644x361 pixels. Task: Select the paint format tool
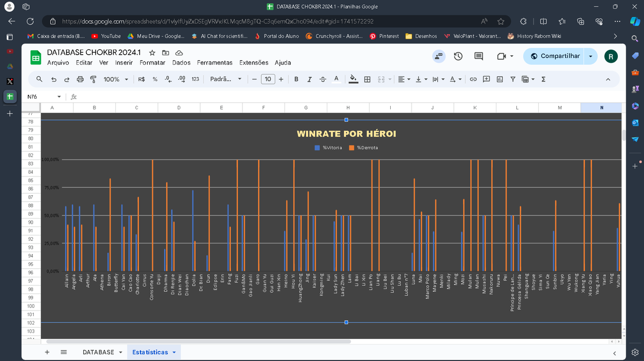93,79
